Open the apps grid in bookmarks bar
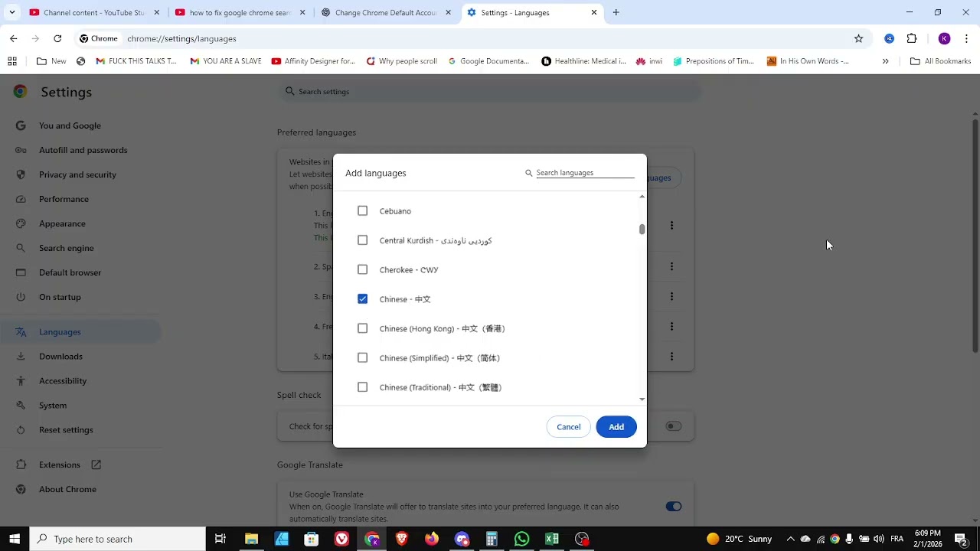980x551 pixels. tap(12, 61)
